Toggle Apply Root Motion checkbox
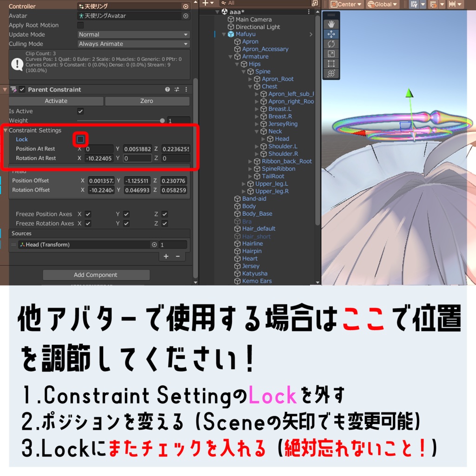 coord(80,25)
